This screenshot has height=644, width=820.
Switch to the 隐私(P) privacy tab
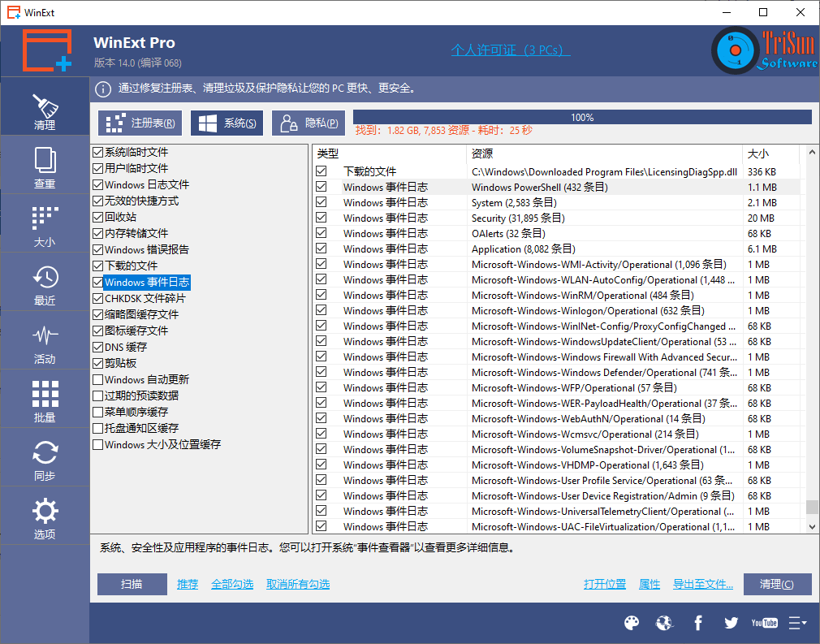(309, 123)
